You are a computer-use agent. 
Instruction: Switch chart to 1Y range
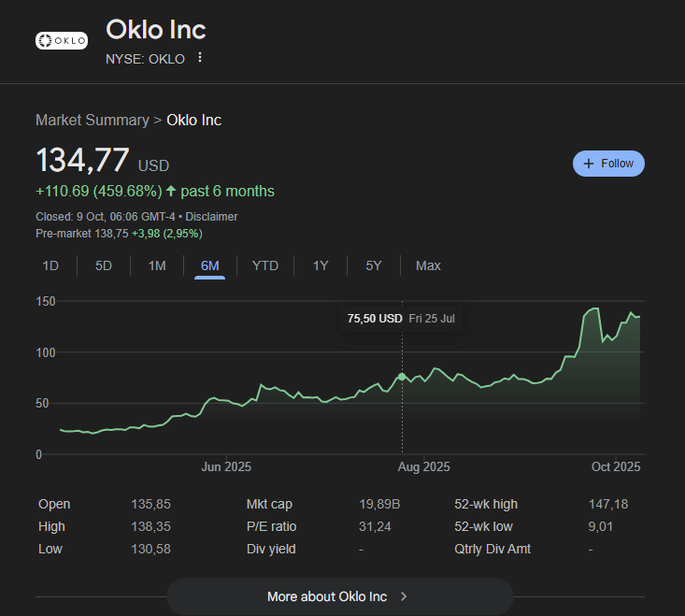tap(321, 265)
